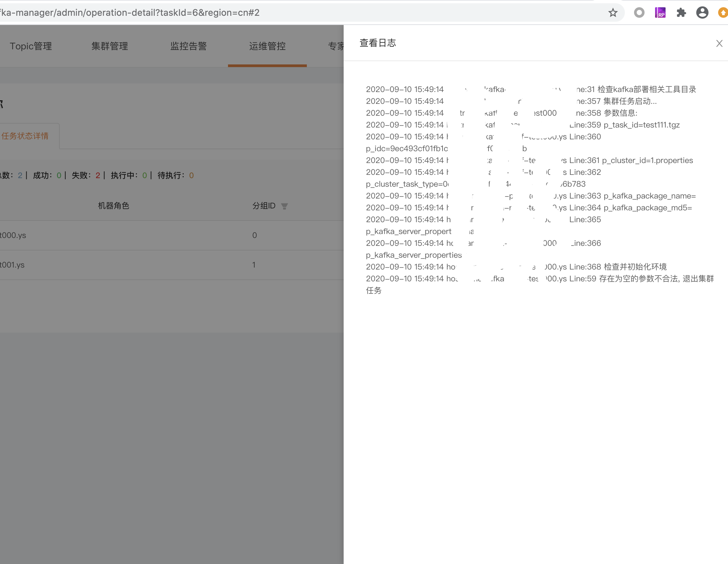Screen dimensions: 728x564
Task: Open the 监控告警 tab
Action: click(188, 46)
